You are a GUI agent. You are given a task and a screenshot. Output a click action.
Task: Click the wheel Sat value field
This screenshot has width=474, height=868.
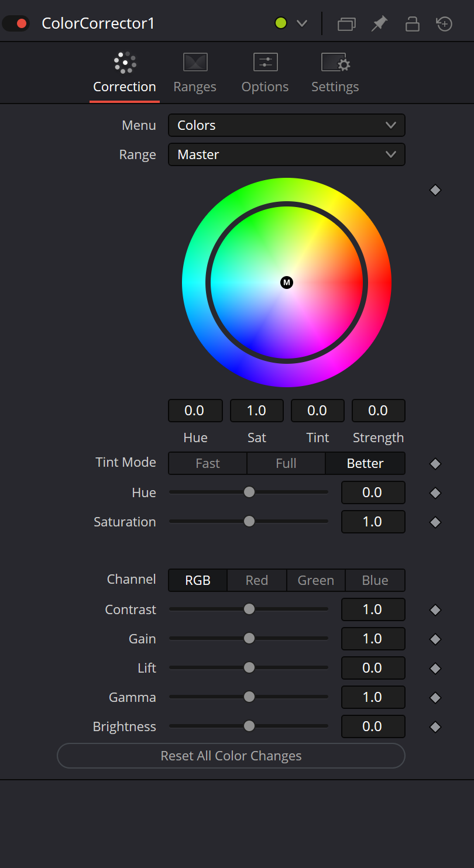click(257, 411)
